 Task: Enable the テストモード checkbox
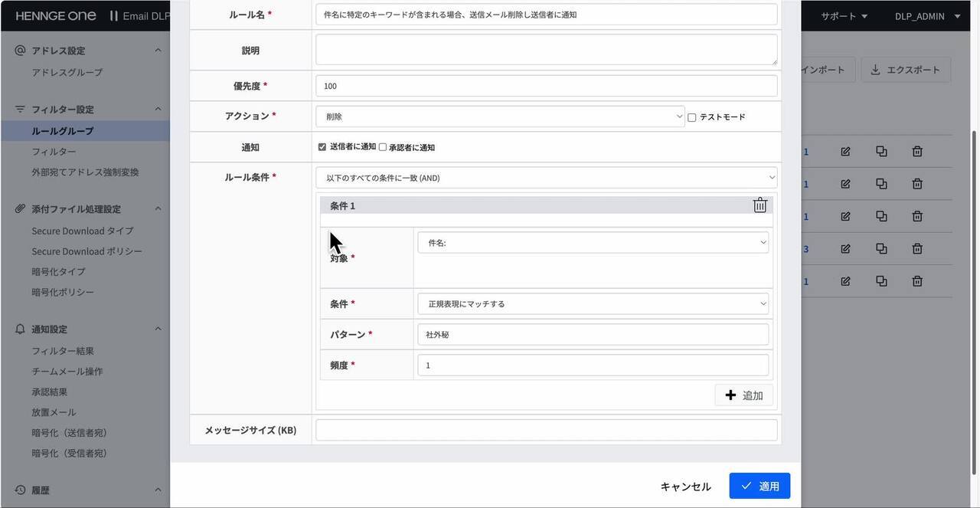(x=691, y=116)
